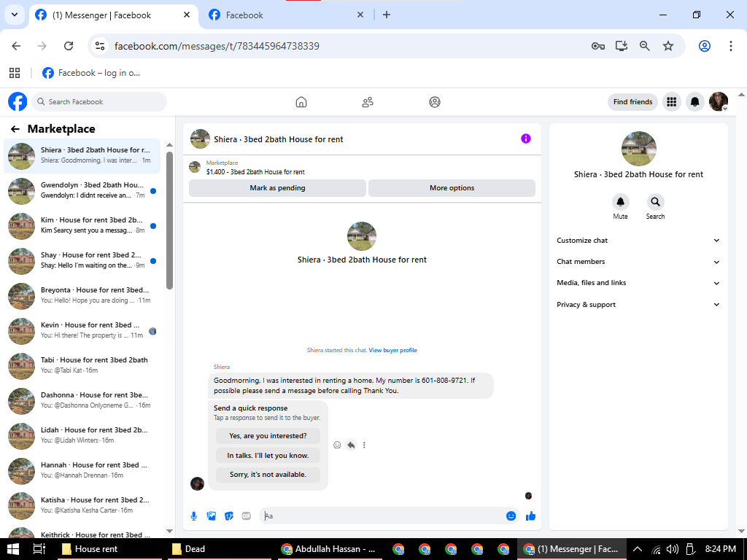
Task: Open Chrome three-dot menu
Action: click(731, 46)
